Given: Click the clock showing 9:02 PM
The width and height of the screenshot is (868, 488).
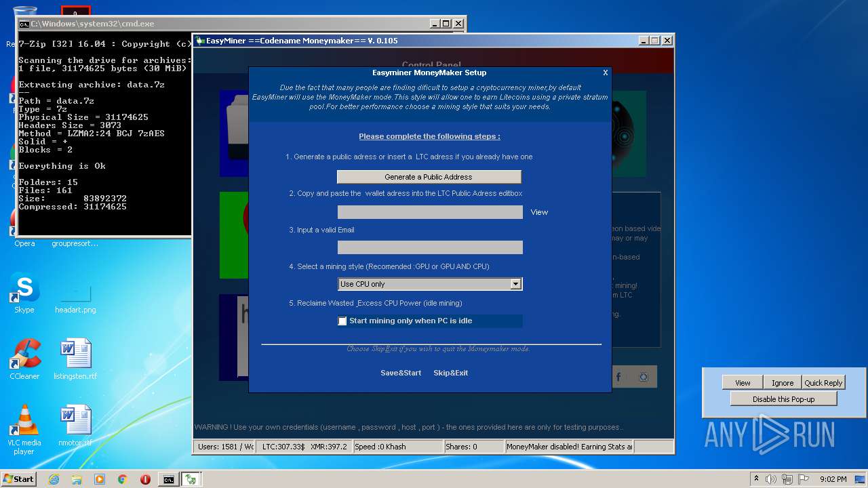Looking at the screenshot, I should tap(833, 479).
